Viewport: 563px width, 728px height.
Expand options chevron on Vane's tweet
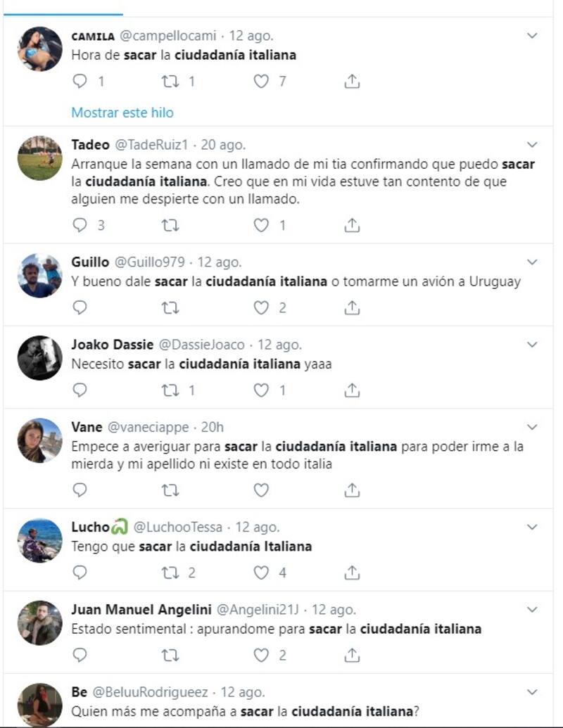pos(532,427)
